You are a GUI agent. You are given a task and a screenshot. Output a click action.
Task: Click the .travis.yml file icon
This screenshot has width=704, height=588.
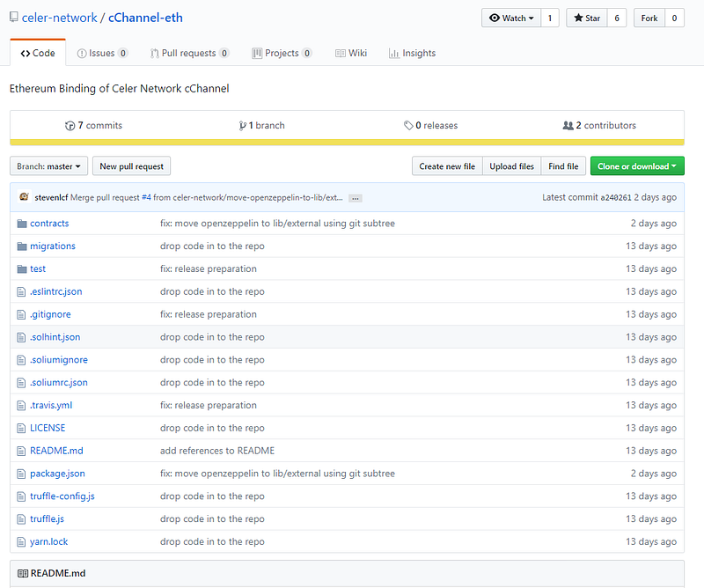[x=21, y=406]
